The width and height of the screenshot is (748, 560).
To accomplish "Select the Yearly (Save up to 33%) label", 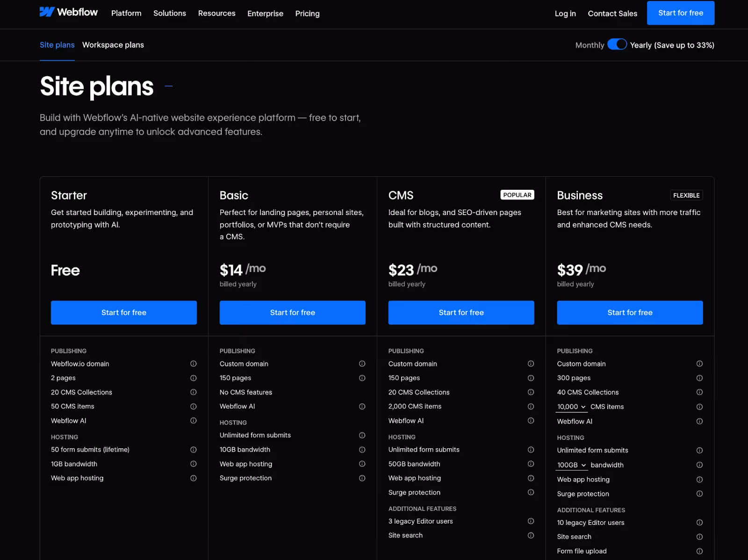I will coord(672,45).
